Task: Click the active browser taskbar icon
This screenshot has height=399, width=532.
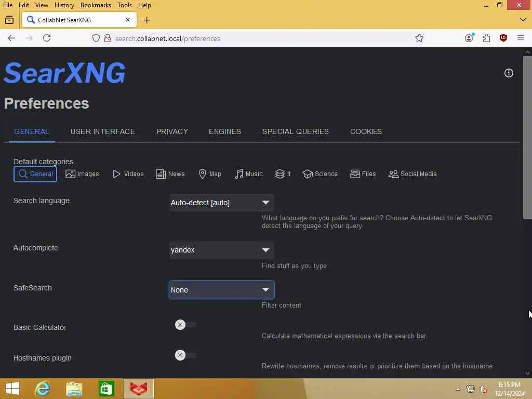Action: 139,389
